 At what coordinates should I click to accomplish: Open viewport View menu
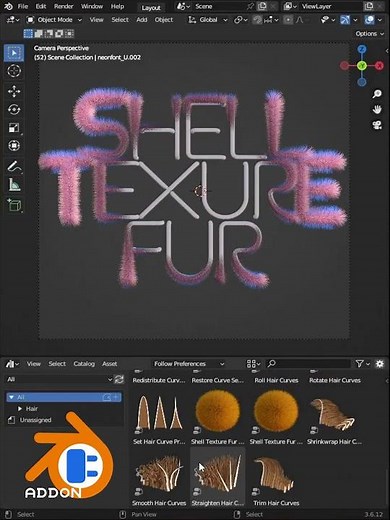pyautogui.click(x=96, y=20)
